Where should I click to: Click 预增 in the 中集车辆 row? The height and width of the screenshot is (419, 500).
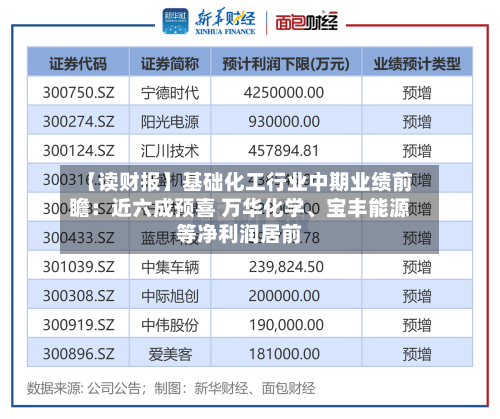pos(417,267)
